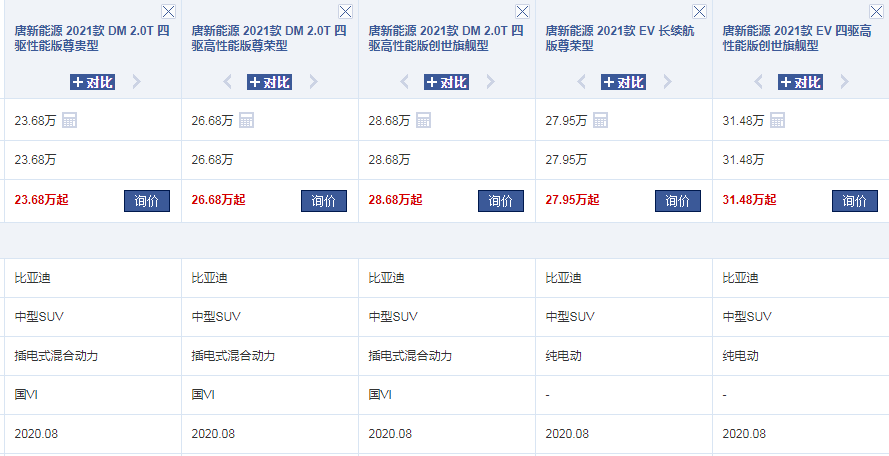Viewport: 889px width, 456px height.
Task: Add DM 四驱高性能版尊荣型 to 对比
Action: [x=269, y=82]
